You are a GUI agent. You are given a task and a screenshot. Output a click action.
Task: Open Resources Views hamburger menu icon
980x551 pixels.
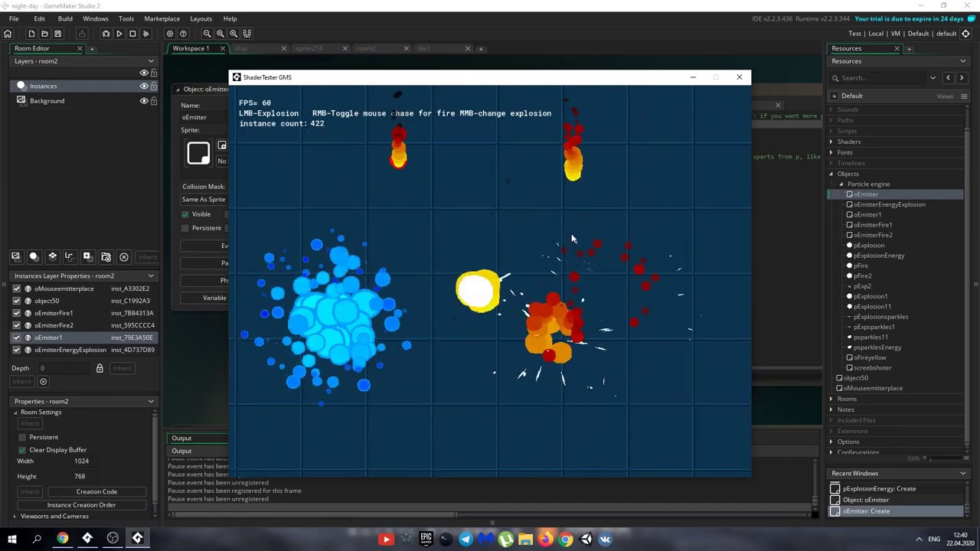click(964, 96)
